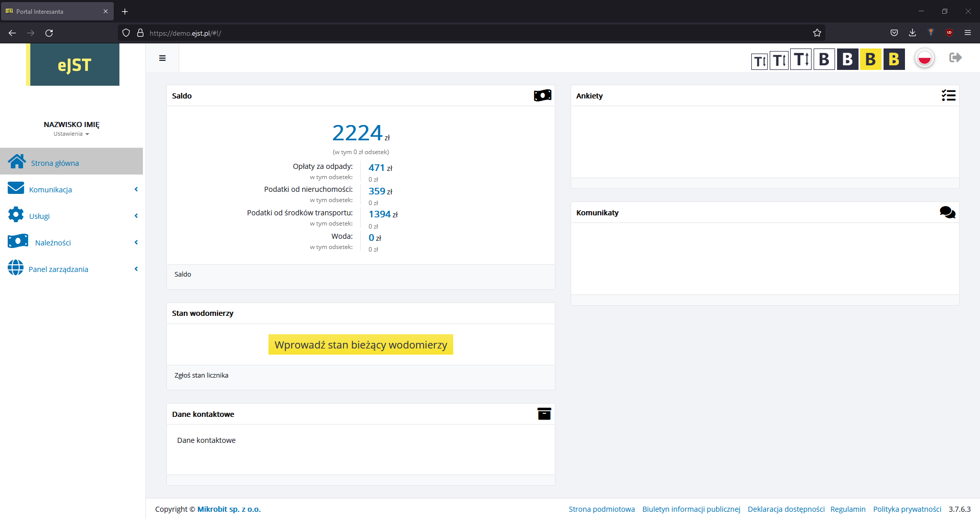Click the chat bubbles icon in Komunikaty

coord(947,212)
